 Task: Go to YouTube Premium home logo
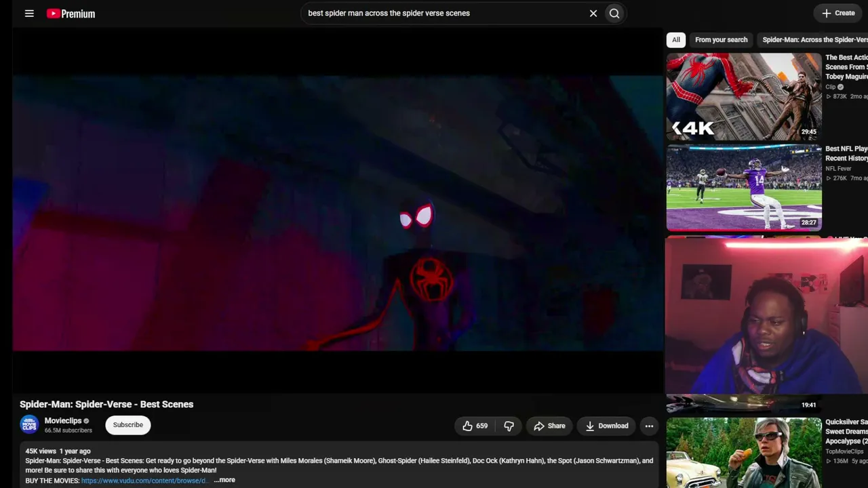(x=71, y=14)
